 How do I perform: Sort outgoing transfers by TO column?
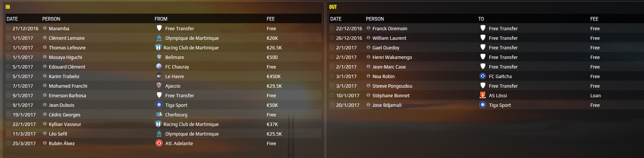pos(481,19)
